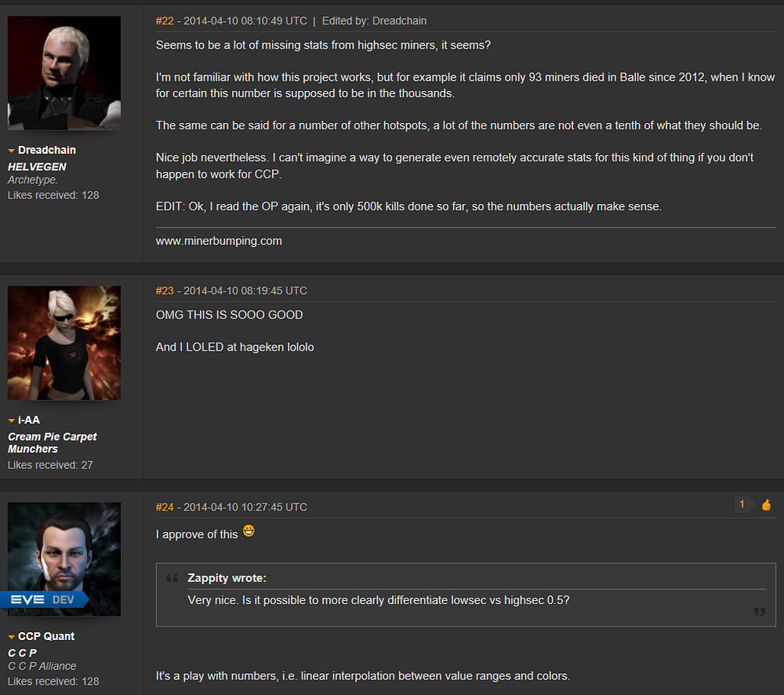The height and width of the screenshot is (695, 784).
Task: Open Cream Pie Carpet Munchers corporation link
Action: tap(52, 443)
